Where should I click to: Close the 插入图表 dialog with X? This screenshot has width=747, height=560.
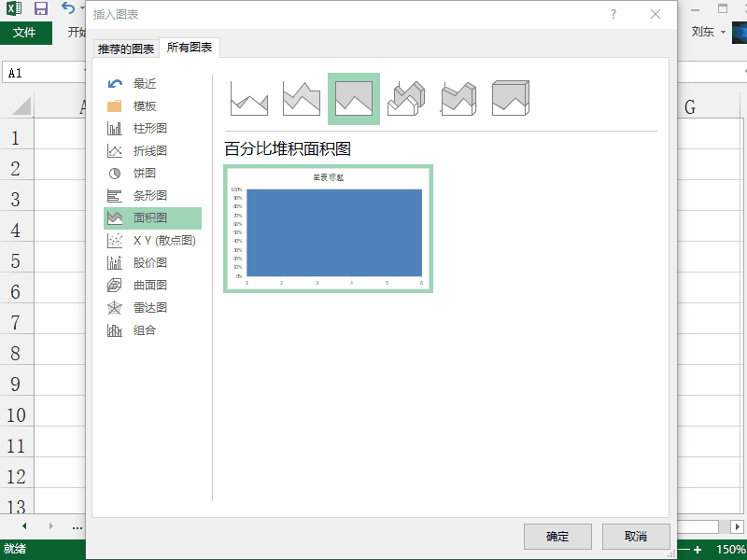[x=655, y=14]
